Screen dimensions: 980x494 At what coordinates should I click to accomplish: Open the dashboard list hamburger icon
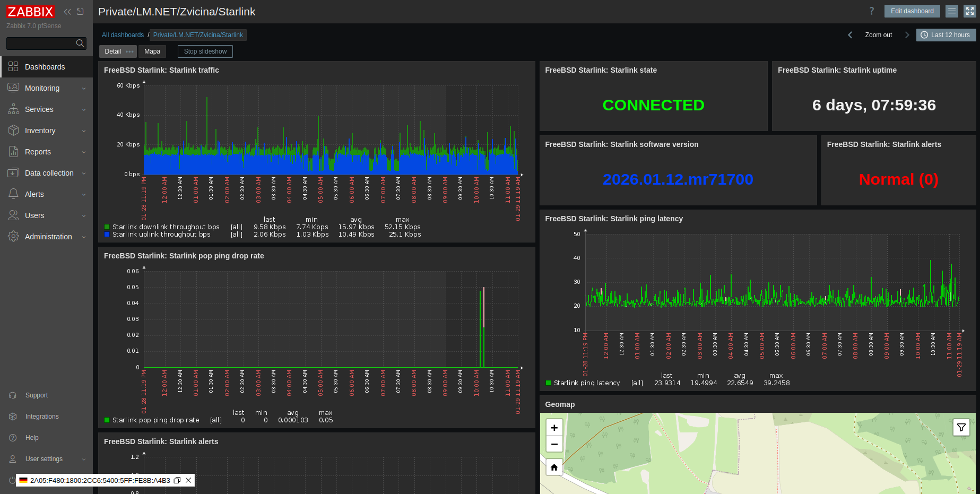coord(951,11)
